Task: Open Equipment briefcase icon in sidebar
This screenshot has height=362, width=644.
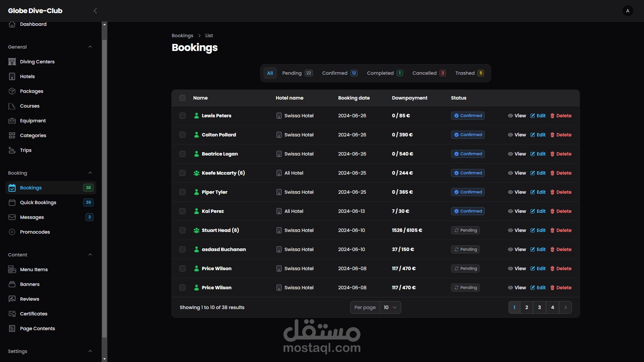Action: click(x=12, y=121)
